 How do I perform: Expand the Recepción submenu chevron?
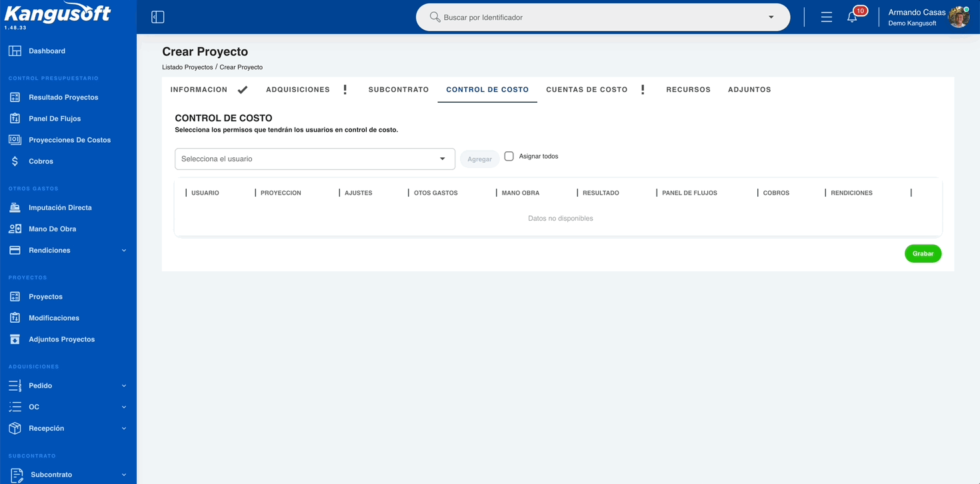pos(124,429)
